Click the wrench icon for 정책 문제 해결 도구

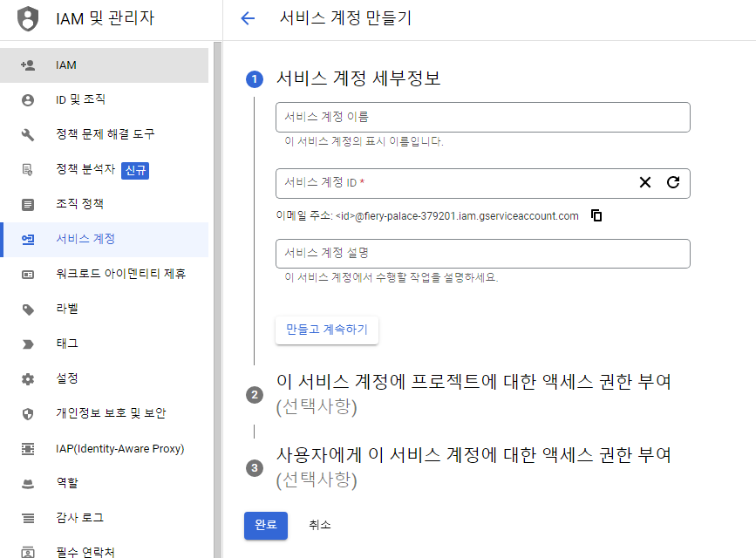point(28,134)
